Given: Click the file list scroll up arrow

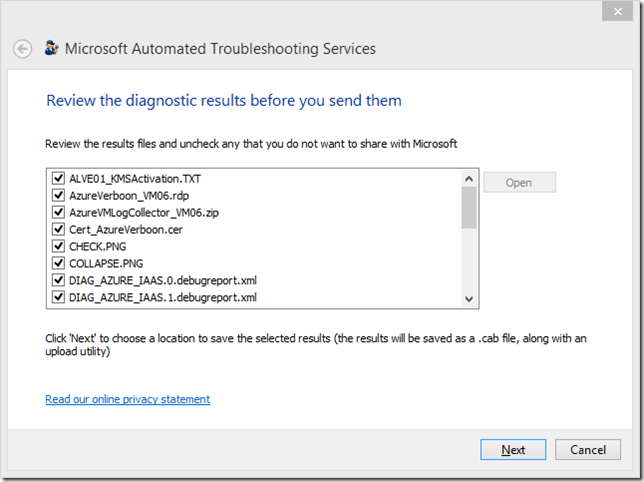Looking at the screenshot, I should (469, 179).
